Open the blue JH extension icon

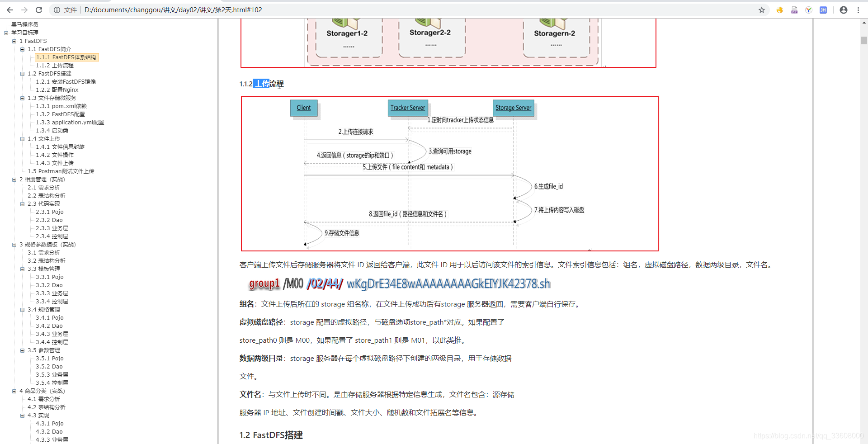(x=823, y=10)
